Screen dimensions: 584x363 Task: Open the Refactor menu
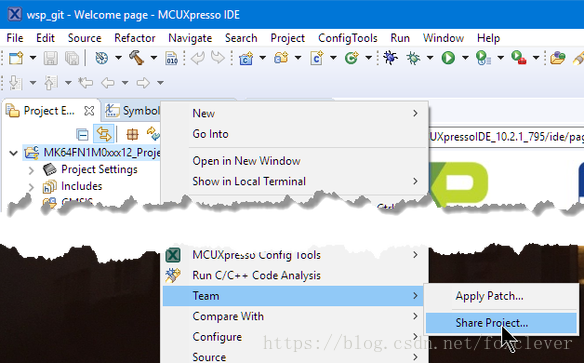point(134,38)
